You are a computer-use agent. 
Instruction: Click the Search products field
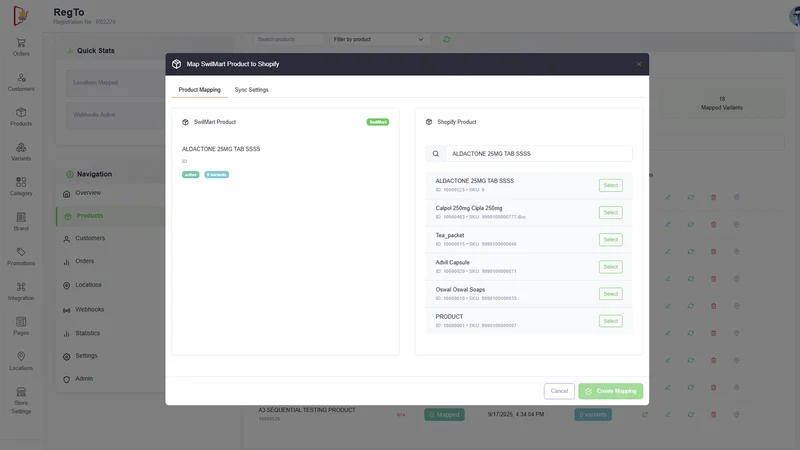[288, 39]
